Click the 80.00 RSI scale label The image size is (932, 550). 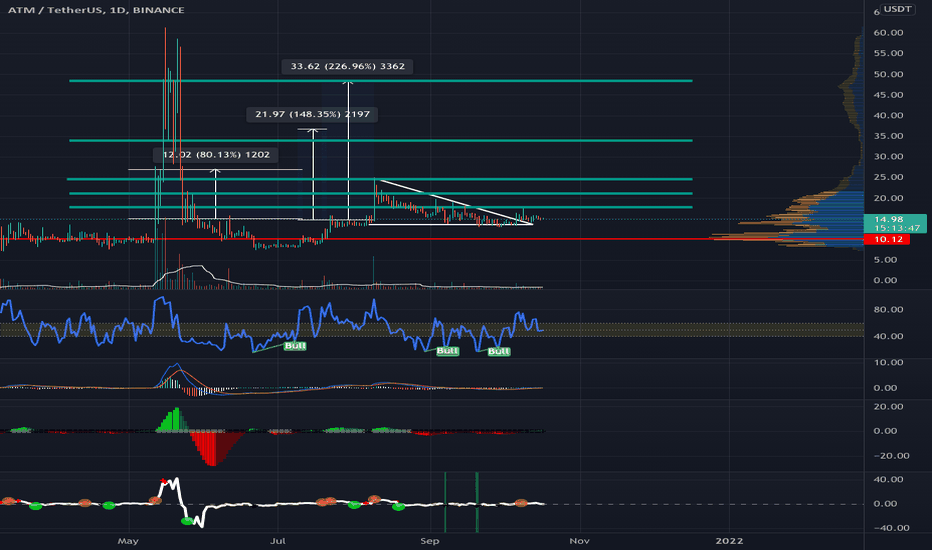click(x=888, y=310)
